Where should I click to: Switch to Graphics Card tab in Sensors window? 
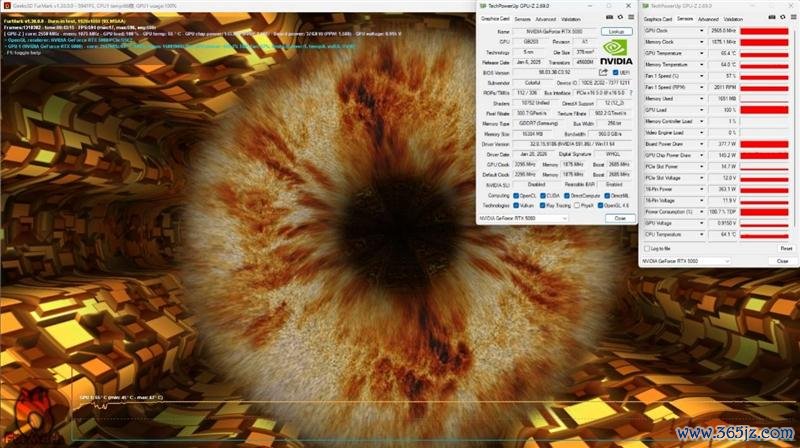click(x=658, y=19)
